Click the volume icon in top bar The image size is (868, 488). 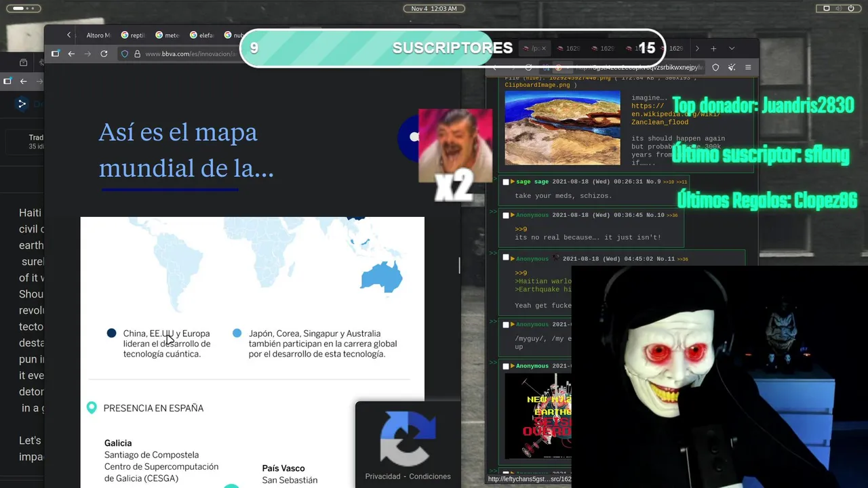(x=840, y=8)
